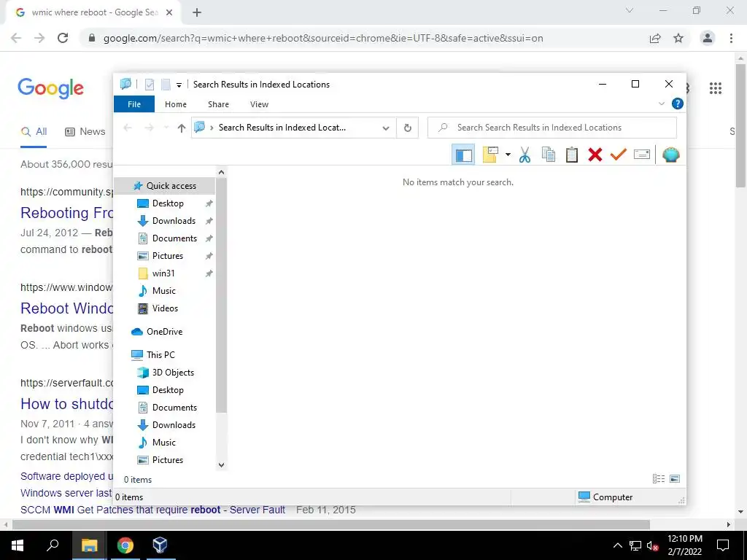Expand the address bar history dropdown

386,128
